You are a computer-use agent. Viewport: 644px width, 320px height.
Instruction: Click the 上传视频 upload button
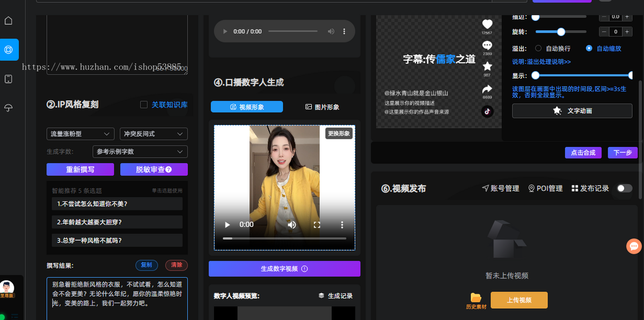pos(519,300)
